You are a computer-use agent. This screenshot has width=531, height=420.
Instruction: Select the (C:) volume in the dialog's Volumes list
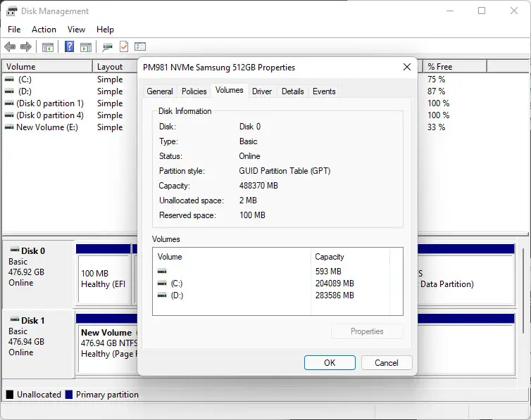[x=176, y=284]
